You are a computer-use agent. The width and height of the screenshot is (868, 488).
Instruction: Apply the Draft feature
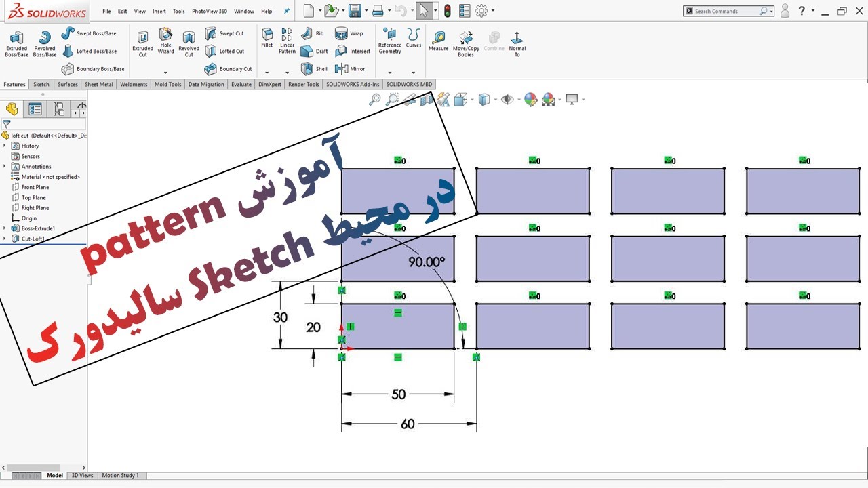(314, 51)
